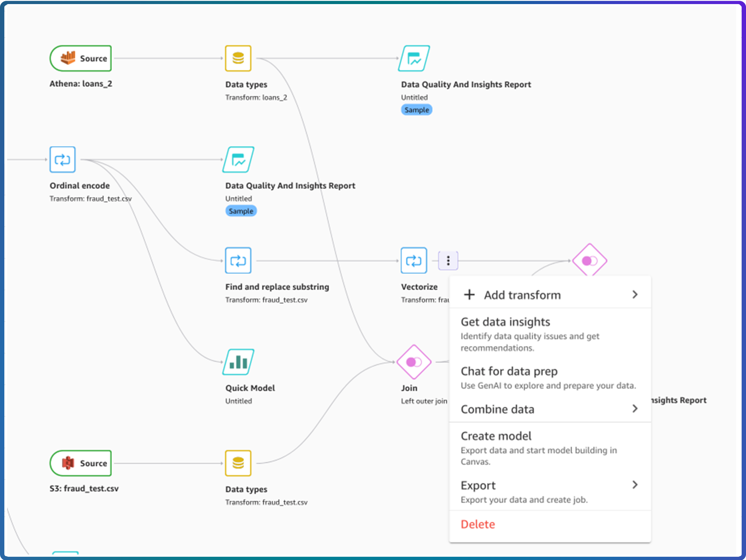Open the Quick Model analysis node
This screenshot has width=746, height=560.
(x=238, y=362)
